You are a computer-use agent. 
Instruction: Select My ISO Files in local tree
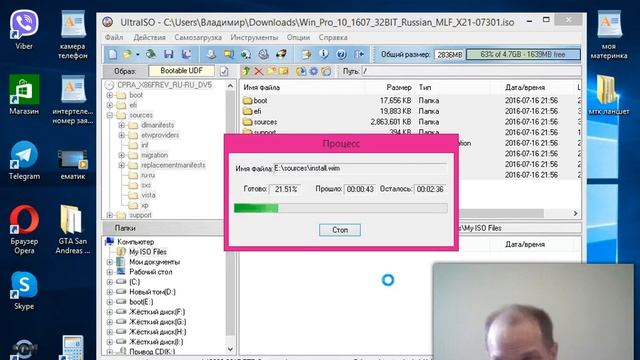[148, 252]
